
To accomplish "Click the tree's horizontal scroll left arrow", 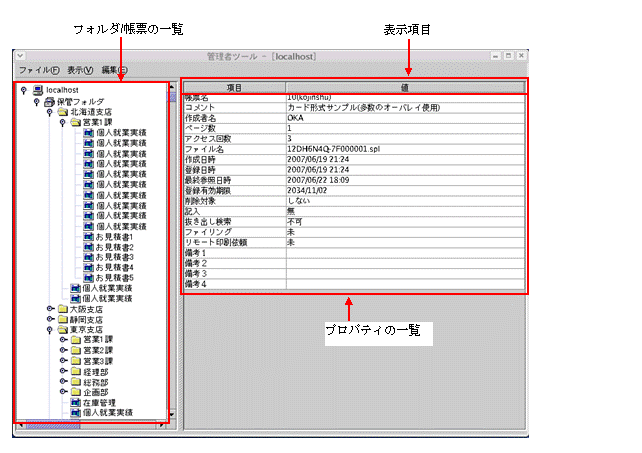I will tap(20, 426).
